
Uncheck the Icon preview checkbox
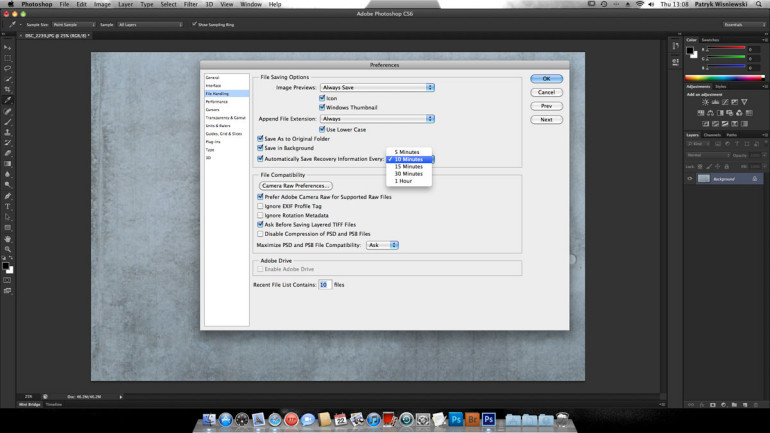322,98
